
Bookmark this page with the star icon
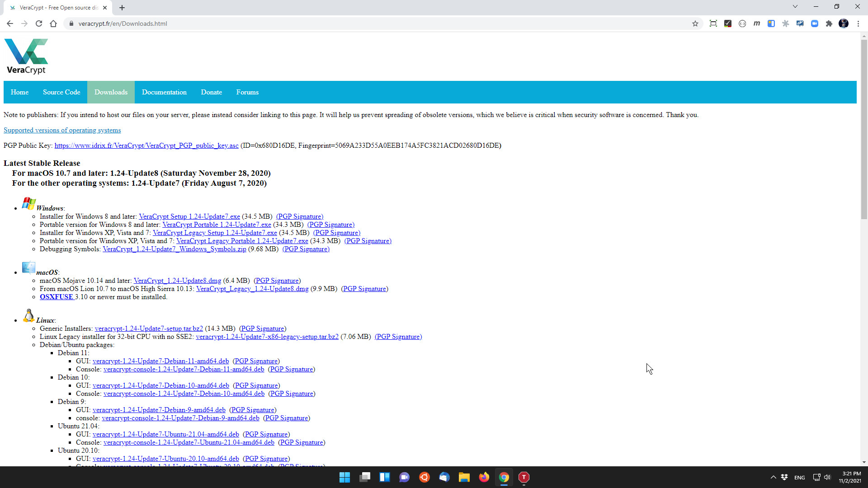click(695, 23)
